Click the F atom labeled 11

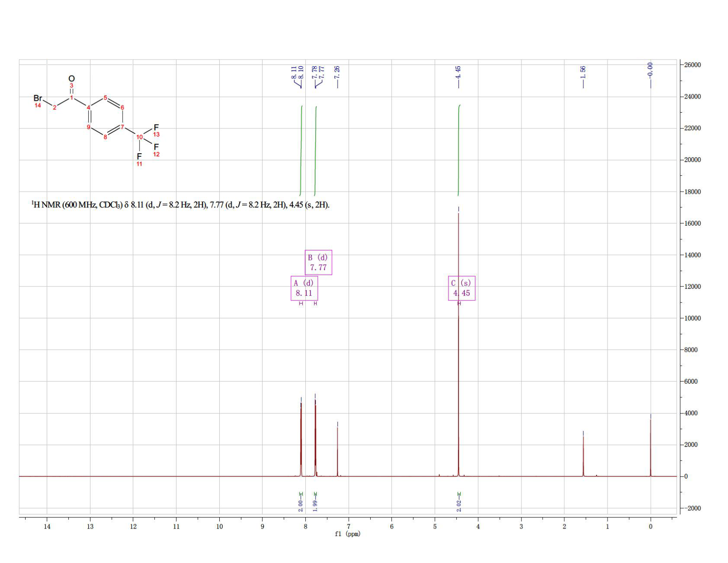click(139, 156)
